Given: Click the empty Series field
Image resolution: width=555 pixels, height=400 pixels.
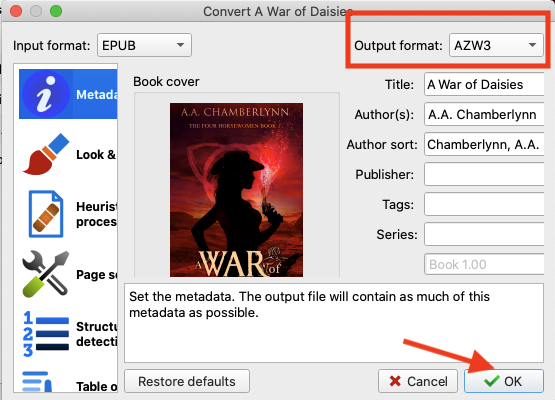Looking at the screenshot, I should click(x=484, y=234).
